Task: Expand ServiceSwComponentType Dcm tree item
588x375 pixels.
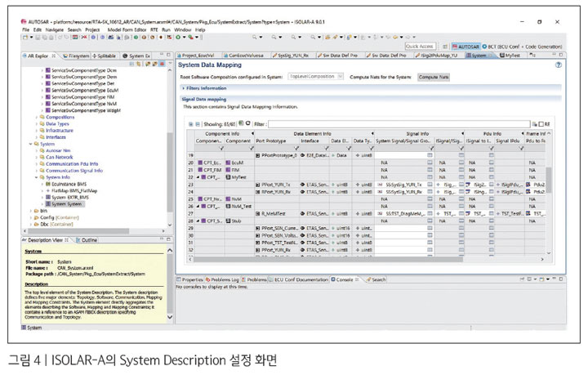Action: pyautogui.click(x=42, y=70)
